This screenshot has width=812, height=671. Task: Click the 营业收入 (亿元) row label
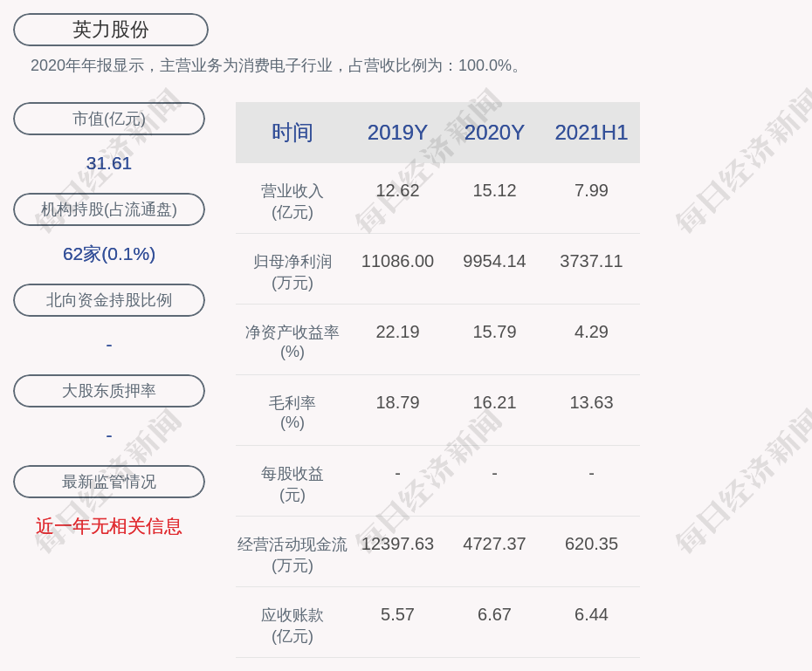[x=292, y=202]
